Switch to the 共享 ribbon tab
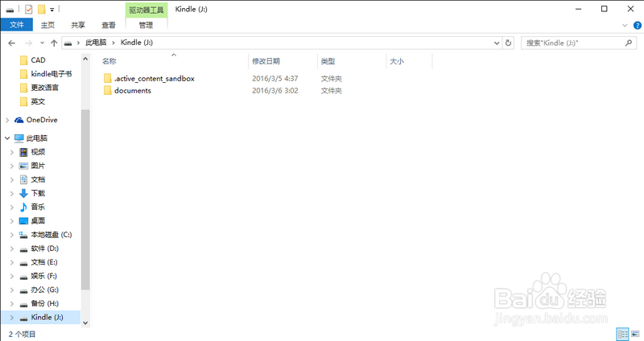The height and width of the screenshot is (341, 644). click(x=78, y=25)
